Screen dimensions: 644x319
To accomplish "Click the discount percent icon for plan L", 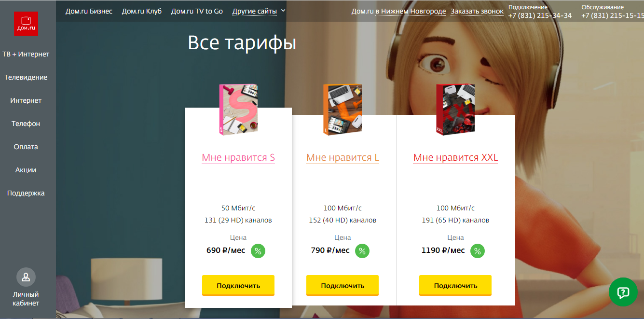I will 362,251.
